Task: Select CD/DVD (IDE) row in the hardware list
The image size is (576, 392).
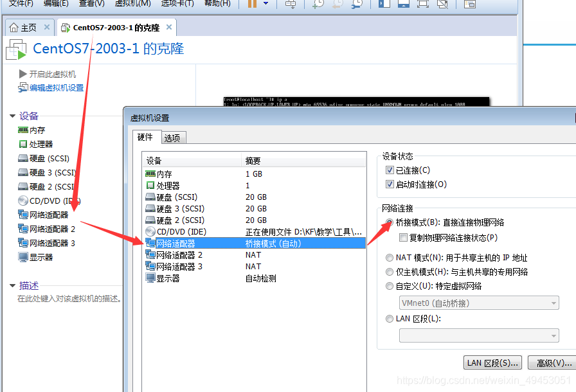Action: pos(254,231)
